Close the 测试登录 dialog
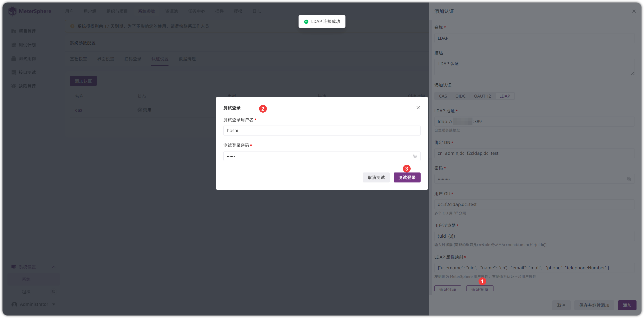Image resolution: width=644 pixels, height=318 pixels. 418,108
